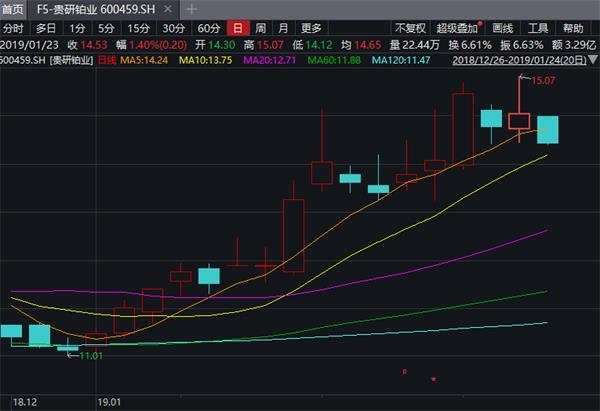Click the MA5:14.24 indicator label
This screenshot has height=411, width=600.
(x=144, y=60)
